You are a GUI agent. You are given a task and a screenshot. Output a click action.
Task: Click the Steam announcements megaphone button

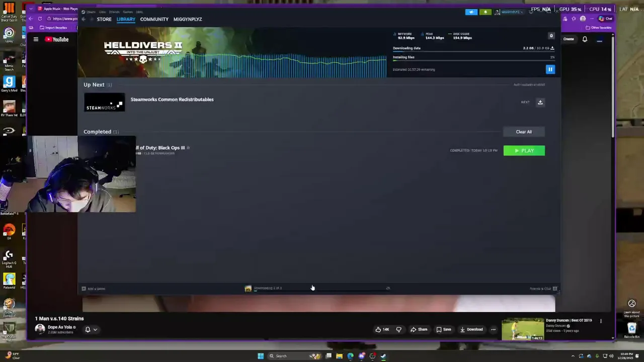point(471,12)
